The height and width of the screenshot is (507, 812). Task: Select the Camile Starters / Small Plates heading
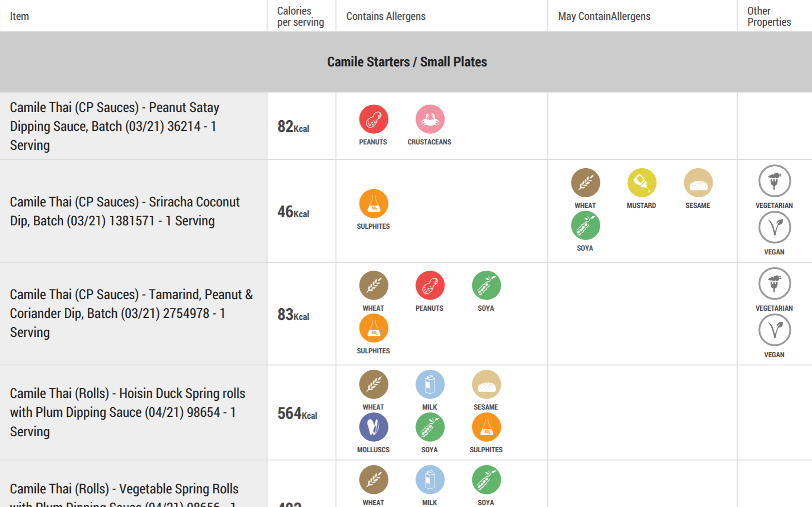[x=406, y=62]
